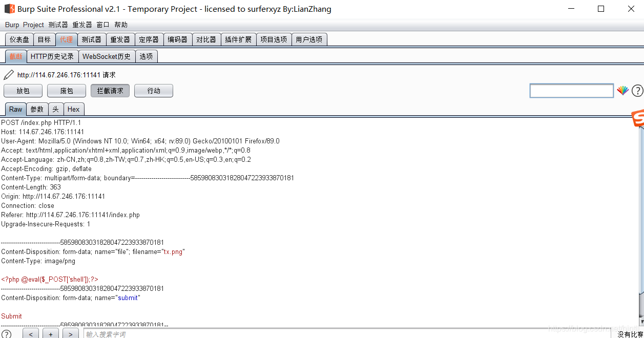Screen dimensions: 644x338
Task: Click the next match > button
Action: point(70,334)
